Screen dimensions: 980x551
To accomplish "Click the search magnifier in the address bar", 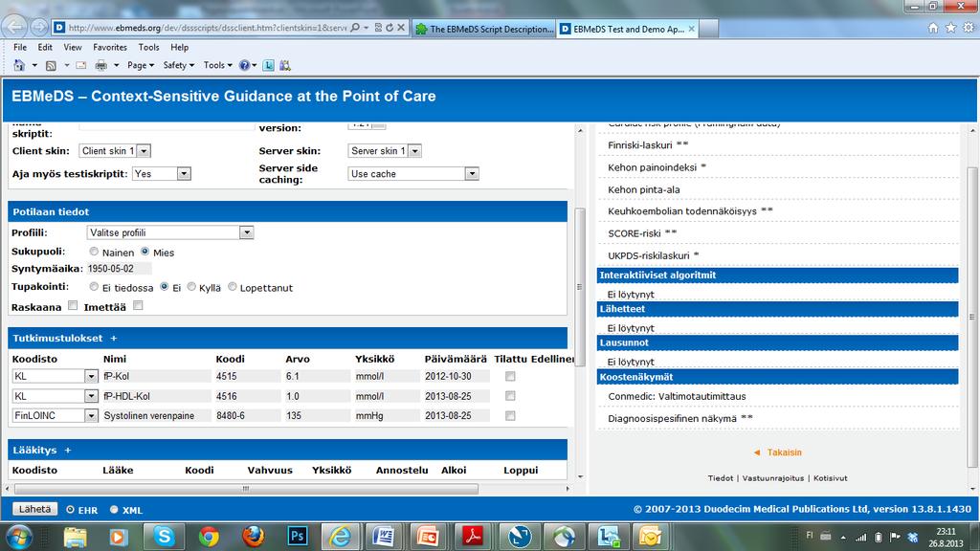I will pos(355,28).
